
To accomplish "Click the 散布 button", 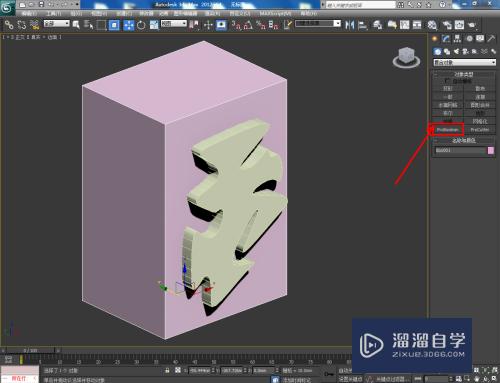I will click(x=480, y=89).
